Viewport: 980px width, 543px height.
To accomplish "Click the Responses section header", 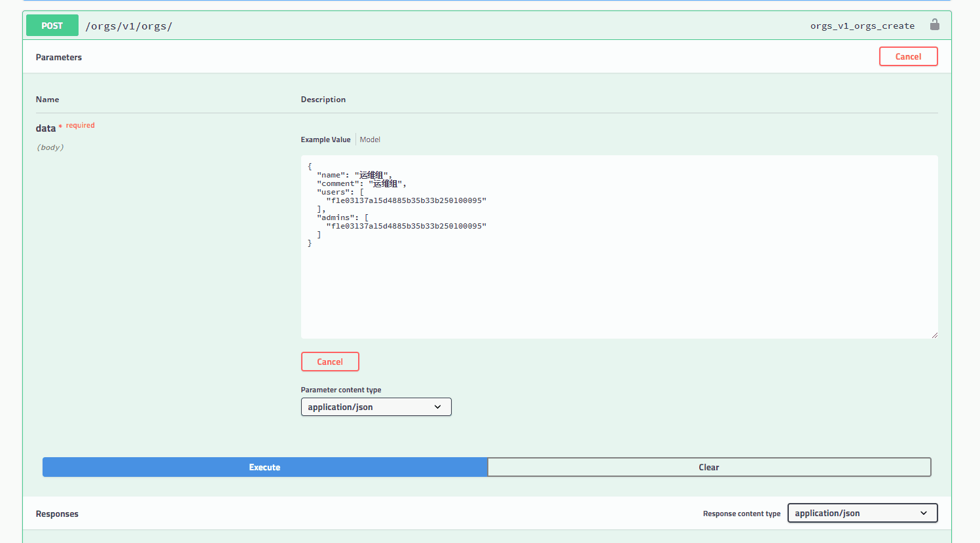I will click(x=56, y=514).
